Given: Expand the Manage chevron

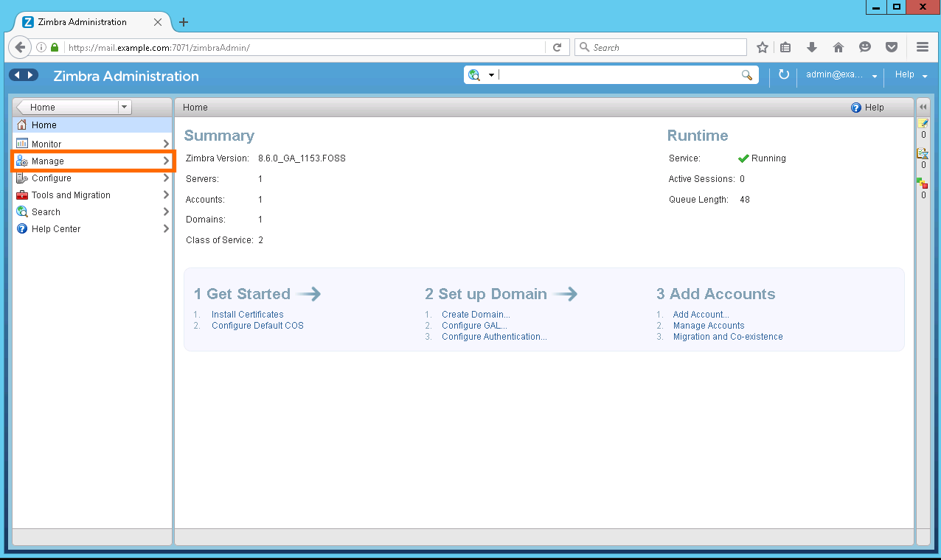Looking at the screenshot, I should [x=166, y=161].
